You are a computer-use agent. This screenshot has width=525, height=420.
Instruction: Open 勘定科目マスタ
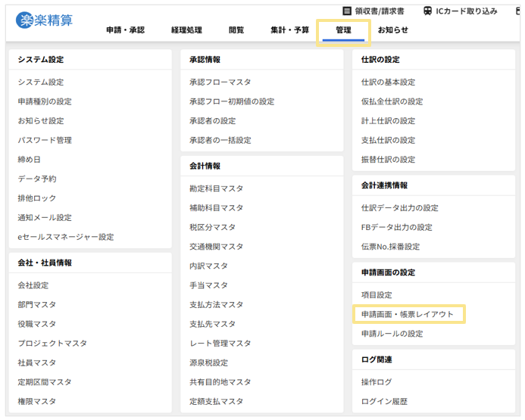point(217,188)
